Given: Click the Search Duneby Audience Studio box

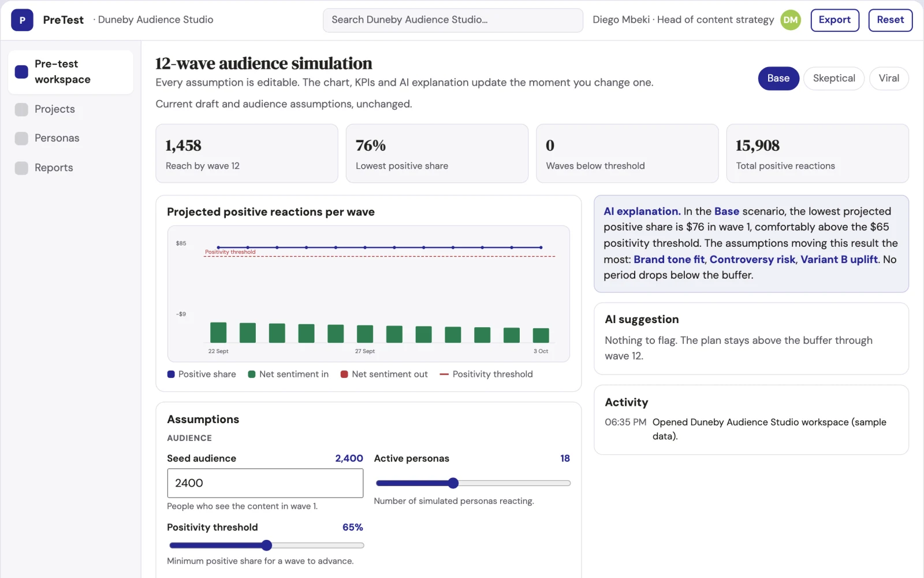Looking at the screenshot, I should (x=453, y=20).
